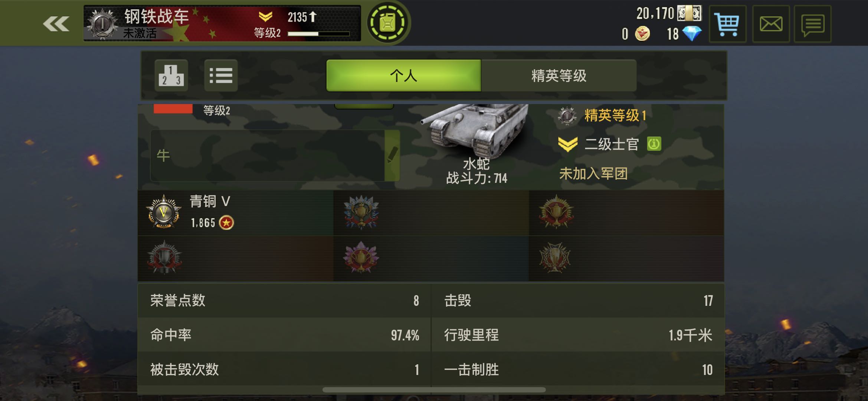The height and width of the screenshot is (401, 868).
Task: Click the level 2 experience progress bar
Action: click(x=318, y=34)
